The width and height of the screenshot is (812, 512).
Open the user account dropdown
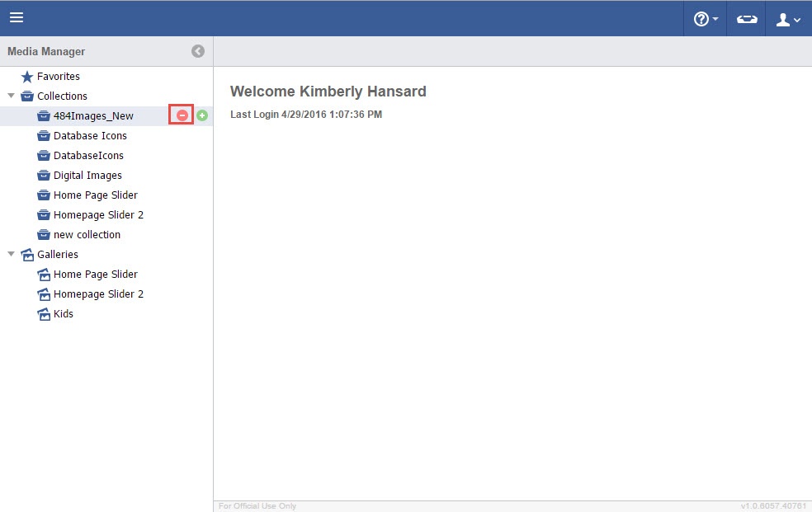point(789,19)
